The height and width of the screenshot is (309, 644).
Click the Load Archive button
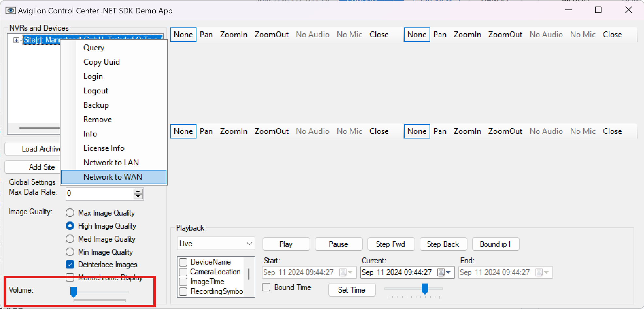[x=33, y=149]
